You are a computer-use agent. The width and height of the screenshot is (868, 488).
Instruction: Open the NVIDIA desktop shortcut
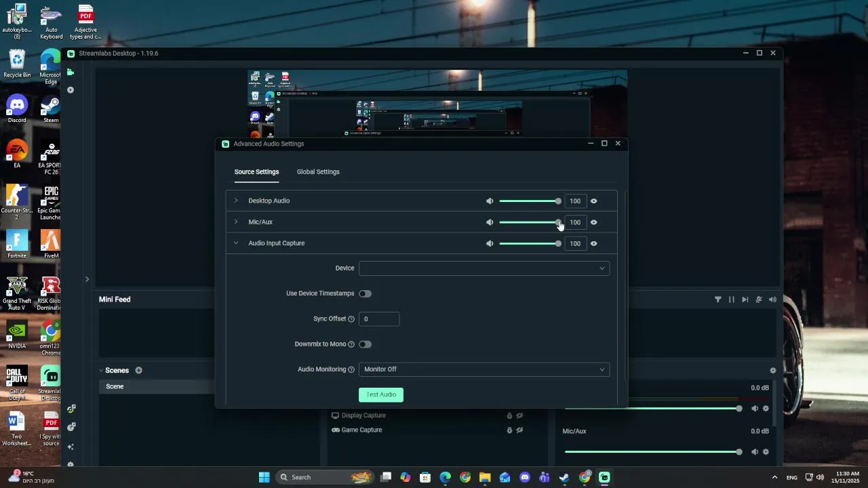coord(17,335)
